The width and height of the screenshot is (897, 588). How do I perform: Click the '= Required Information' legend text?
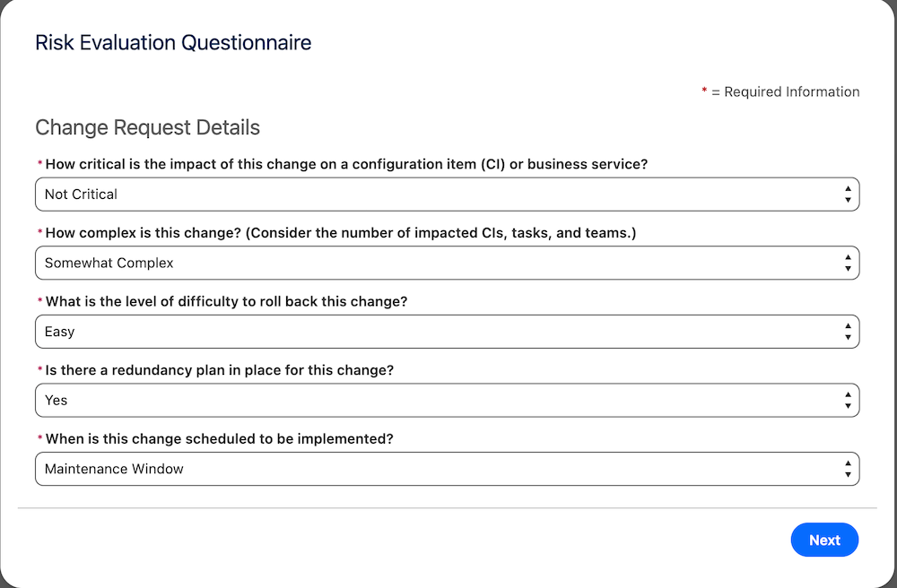coord(786,92)
